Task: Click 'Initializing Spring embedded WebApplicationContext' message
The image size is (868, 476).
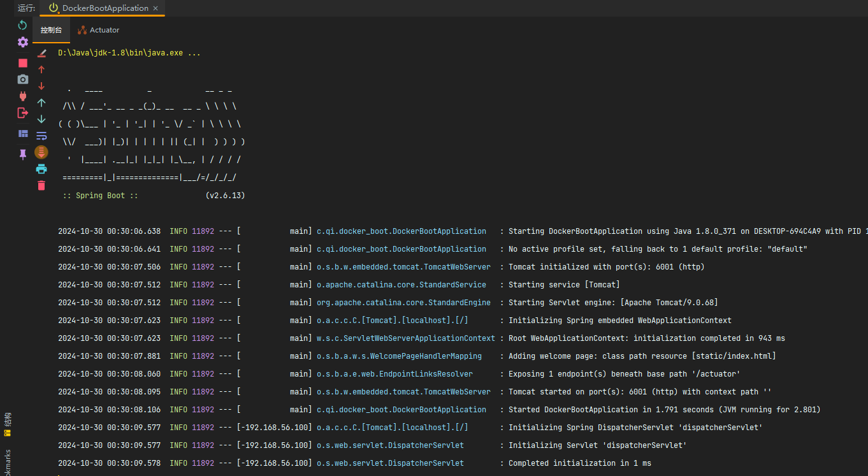Action: 620,321
